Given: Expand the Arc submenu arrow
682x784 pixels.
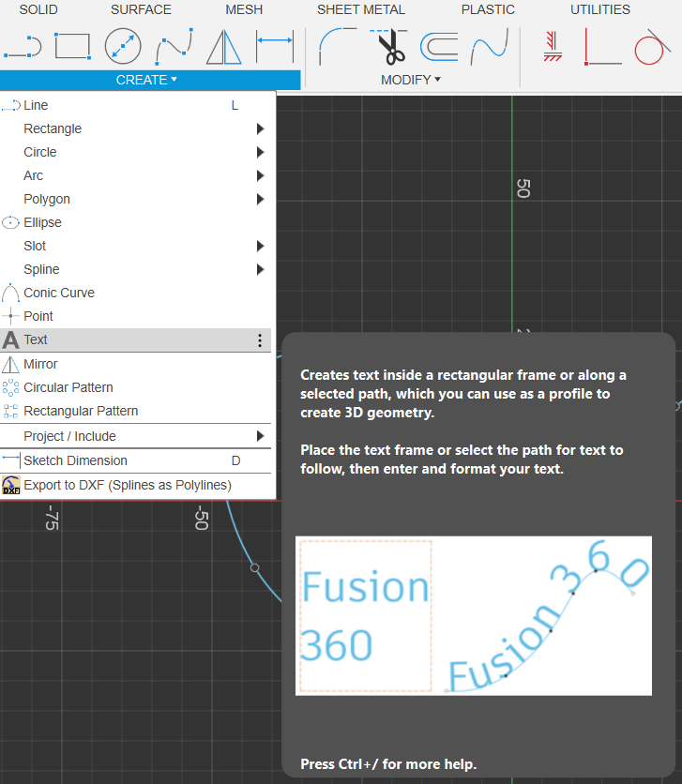Looking at the screenshot, I should pos(260,176).
